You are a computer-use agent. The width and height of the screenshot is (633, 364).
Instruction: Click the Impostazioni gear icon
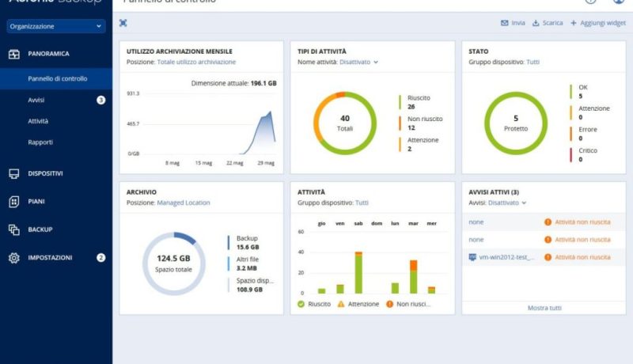tap(14, 257)
